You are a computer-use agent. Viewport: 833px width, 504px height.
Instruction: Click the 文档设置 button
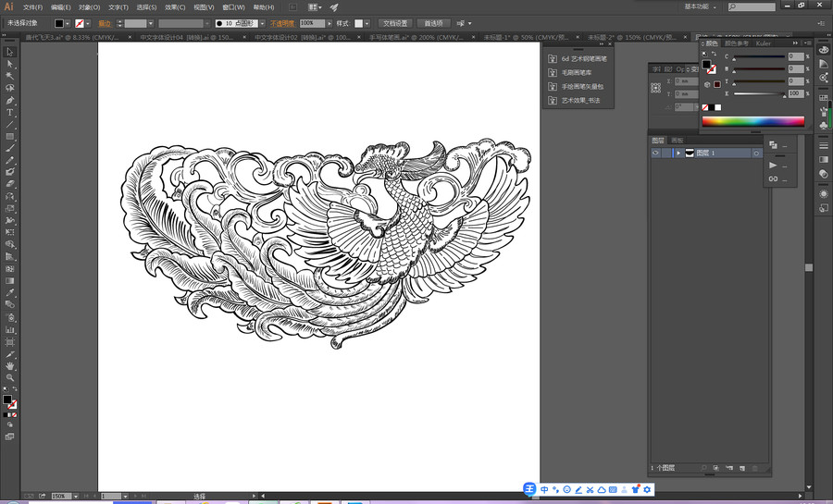point(395,23)
